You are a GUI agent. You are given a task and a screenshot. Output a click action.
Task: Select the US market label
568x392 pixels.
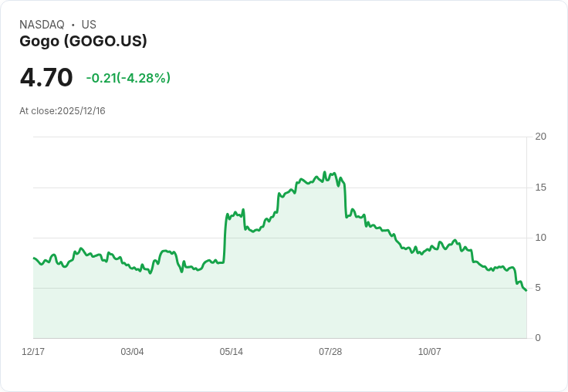click(89, 25)
